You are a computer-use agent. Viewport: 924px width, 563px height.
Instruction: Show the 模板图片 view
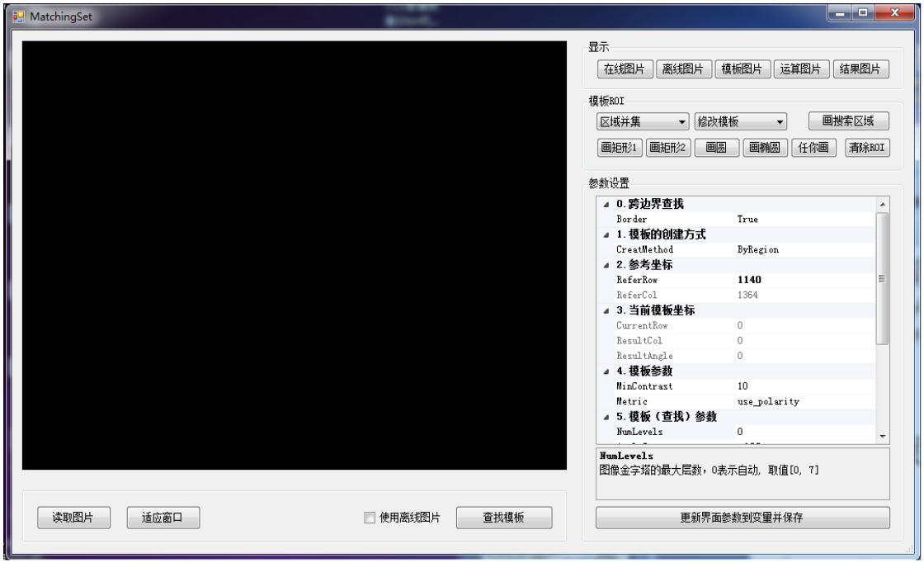click(x=742, y=69)
